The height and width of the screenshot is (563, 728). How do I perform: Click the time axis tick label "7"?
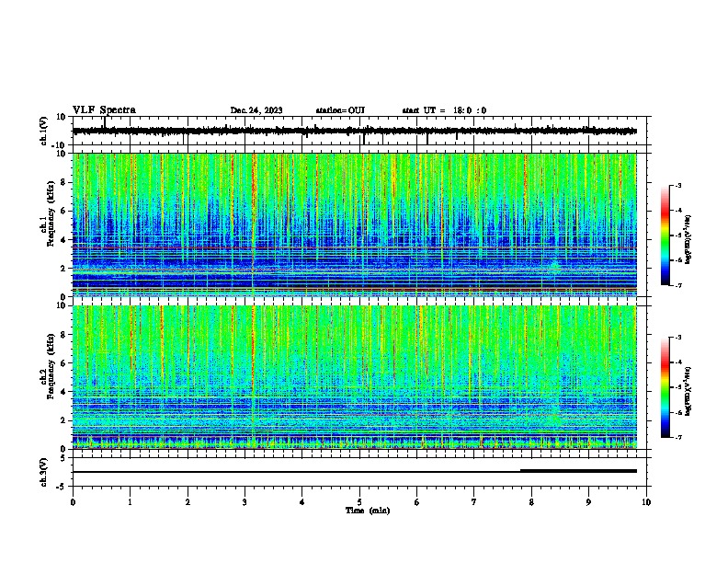(x=474, y=502)
